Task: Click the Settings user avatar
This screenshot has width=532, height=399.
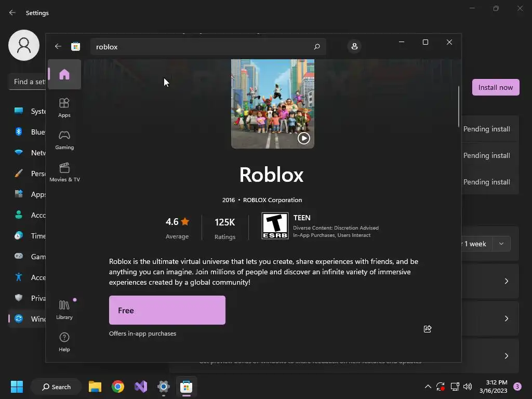Action: (24, 45)
